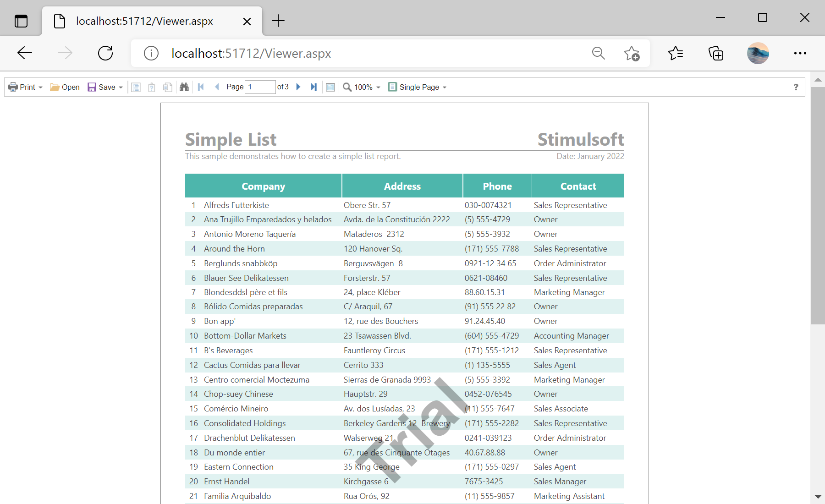Open the Print dropdown menu
825x504 pixels.
(26, 87)
